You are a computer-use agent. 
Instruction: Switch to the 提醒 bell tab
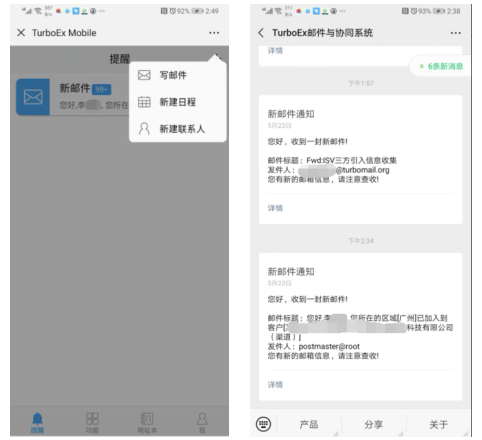[x=37, y=422]
